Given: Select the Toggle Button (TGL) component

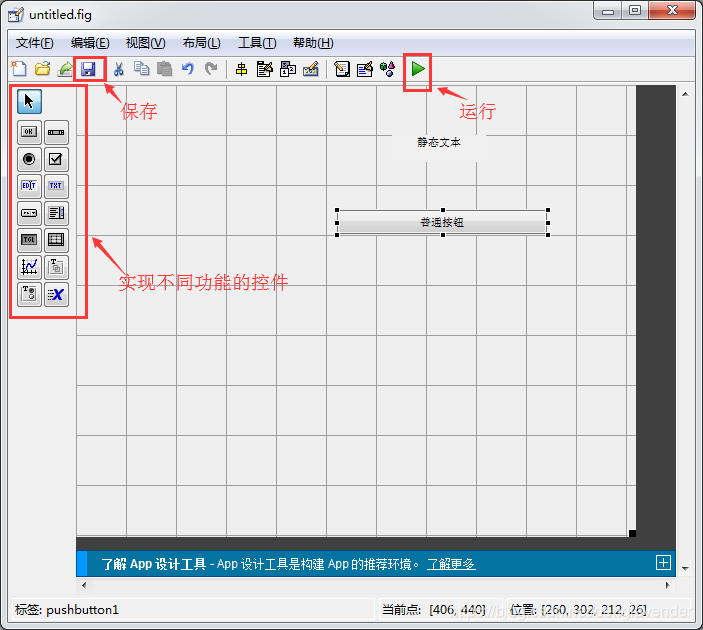Looking at the screenshot, I should click(29, 240).
